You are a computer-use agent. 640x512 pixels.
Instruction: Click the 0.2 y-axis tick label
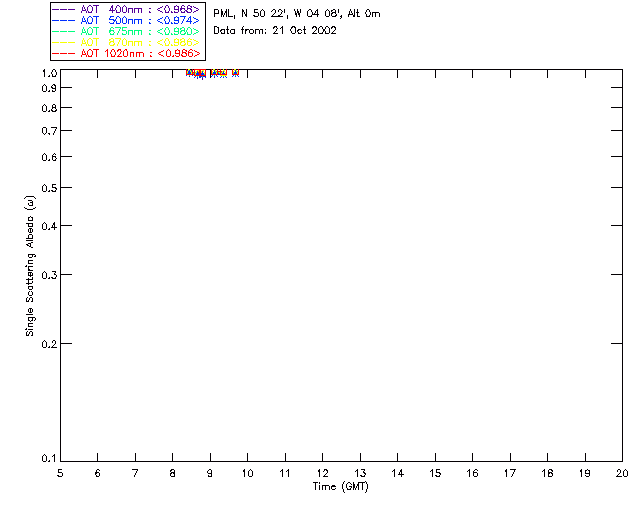click(x=49, y=344)
